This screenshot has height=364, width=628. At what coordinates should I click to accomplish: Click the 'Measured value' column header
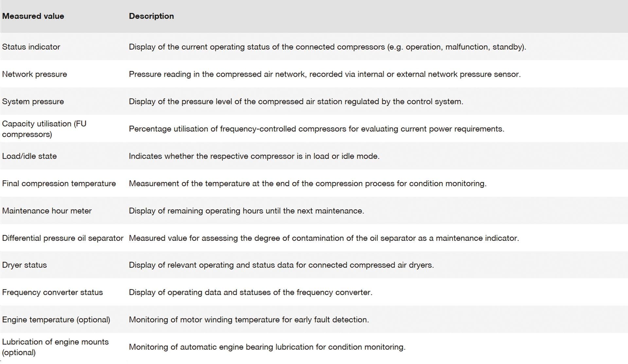[33, 16]
